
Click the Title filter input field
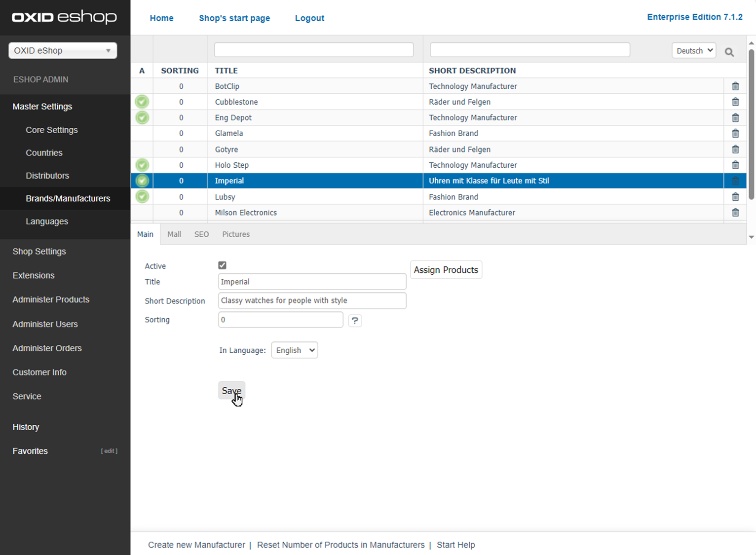pyautogui.click(x=314, y=50)
